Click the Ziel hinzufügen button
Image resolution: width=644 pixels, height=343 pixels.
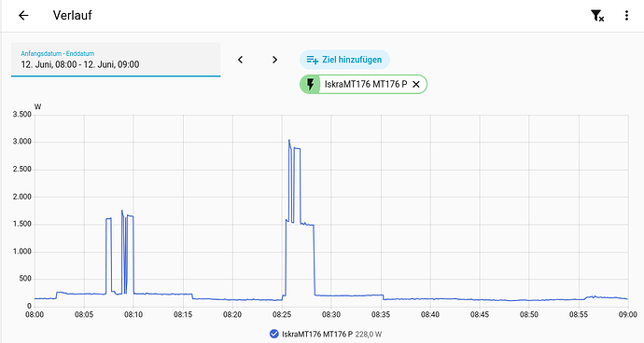(x=344, y=60)
